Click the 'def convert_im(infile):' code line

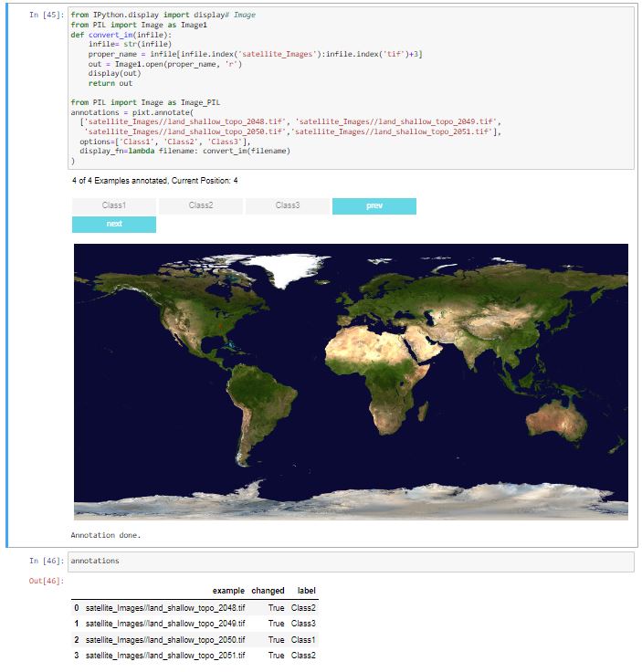point(121,35)
